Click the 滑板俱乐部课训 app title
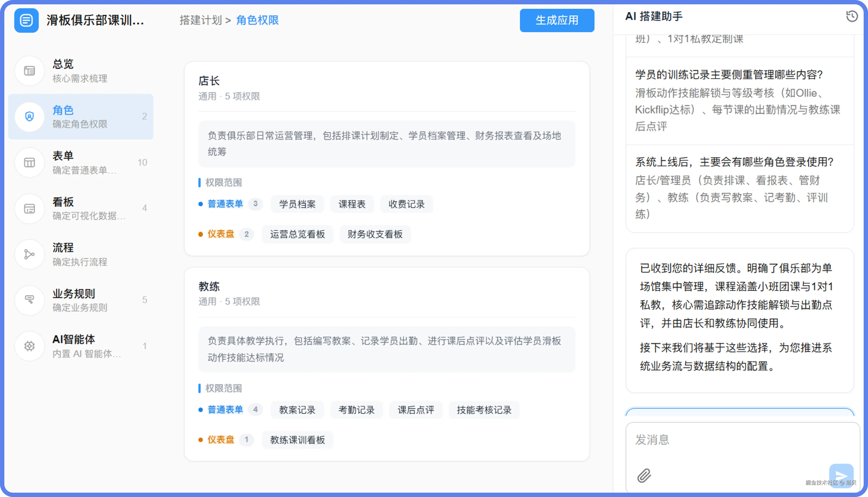 coord(95,20)
